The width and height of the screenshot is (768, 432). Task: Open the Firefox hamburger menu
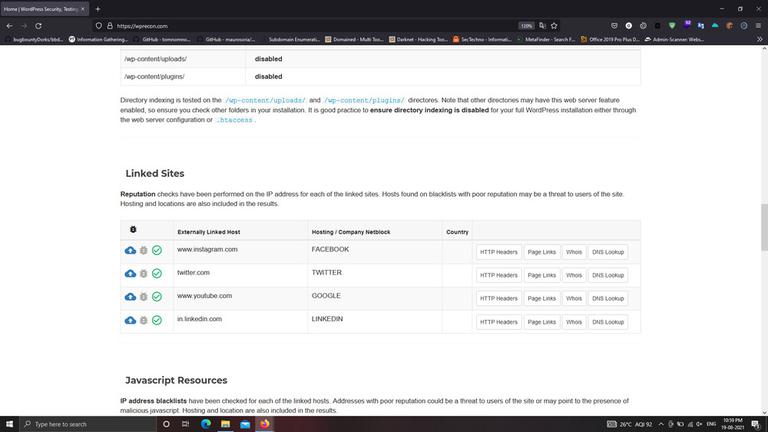pos(758,25)
